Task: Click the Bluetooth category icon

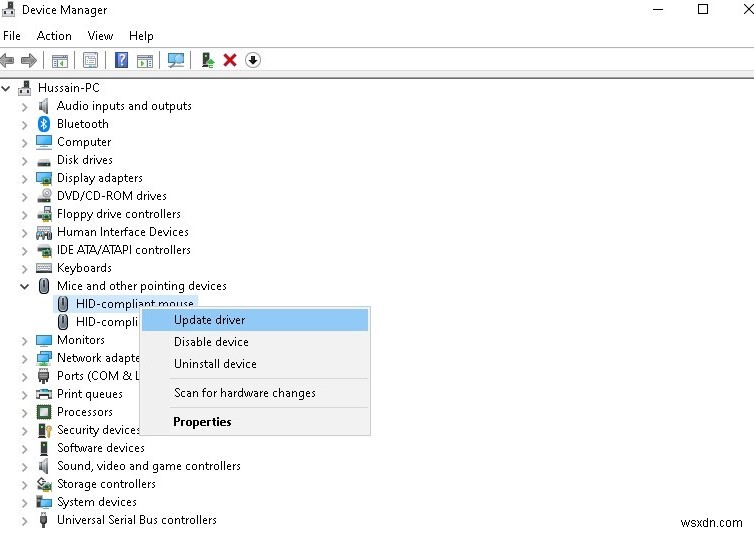Action: (x=44, y=124)
